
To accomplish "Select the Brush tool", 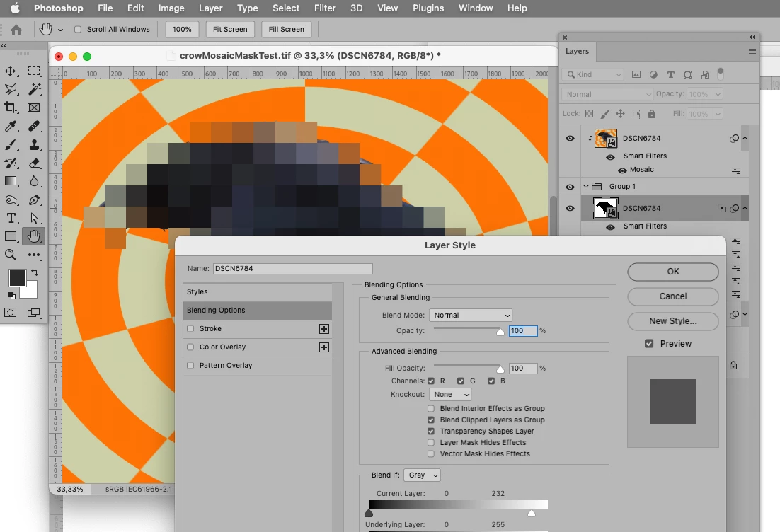I will tap(11, 145).
